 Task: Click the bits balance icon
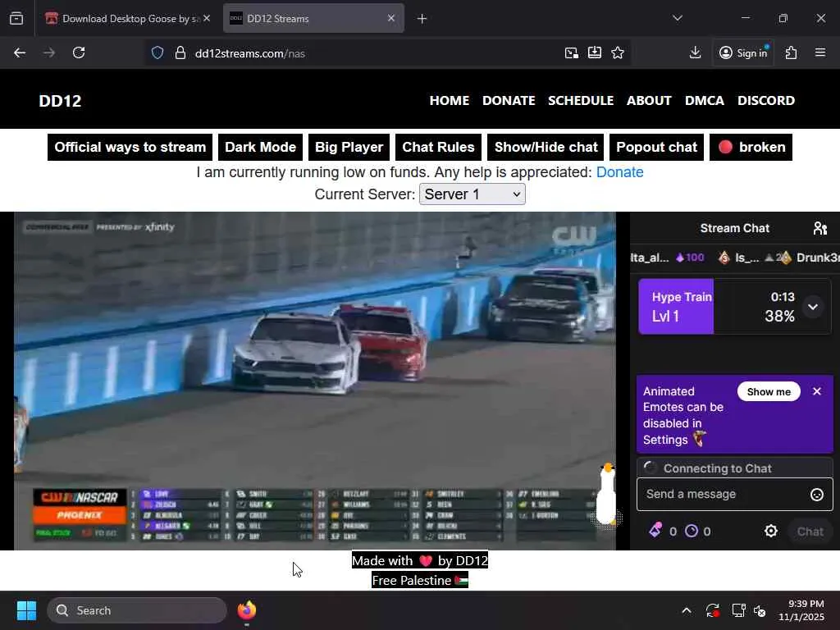pyautogui.click(x=655, y=531)
